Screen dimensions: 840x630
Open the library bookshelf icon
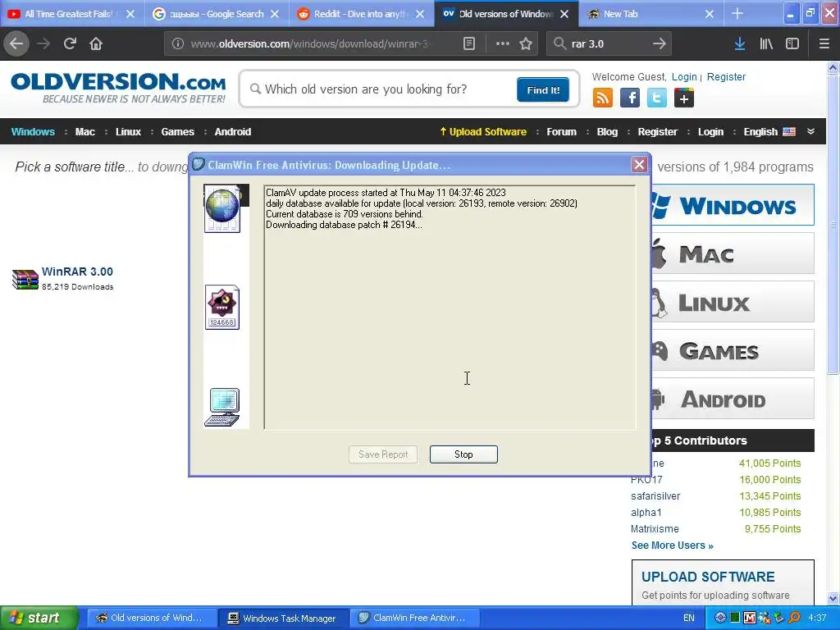766,44
